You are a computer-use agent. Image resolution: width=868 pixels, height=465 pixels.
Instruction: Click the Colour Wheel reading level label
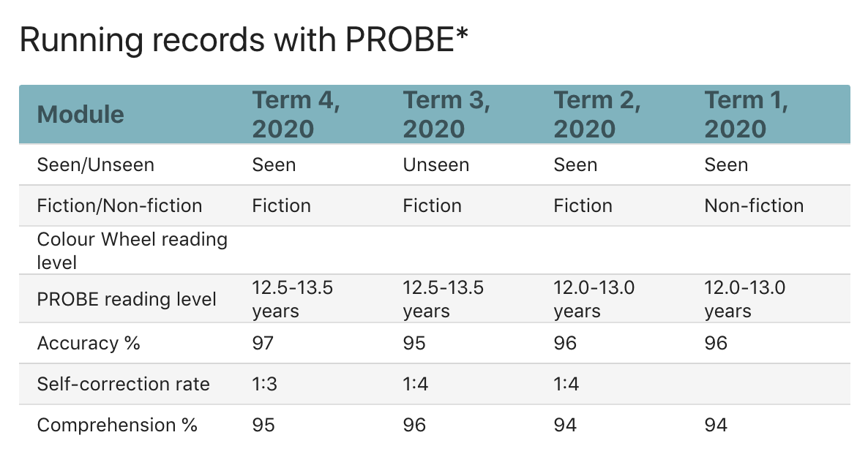pos(132,250)
